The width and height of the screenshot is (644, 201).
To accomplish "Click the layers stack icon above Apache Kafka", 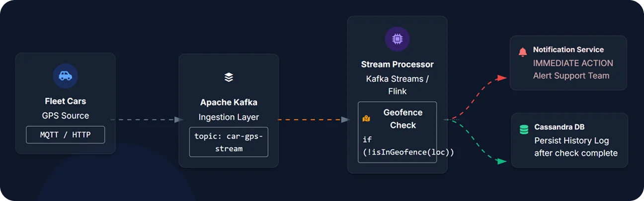I will click(x=229, y=77).
